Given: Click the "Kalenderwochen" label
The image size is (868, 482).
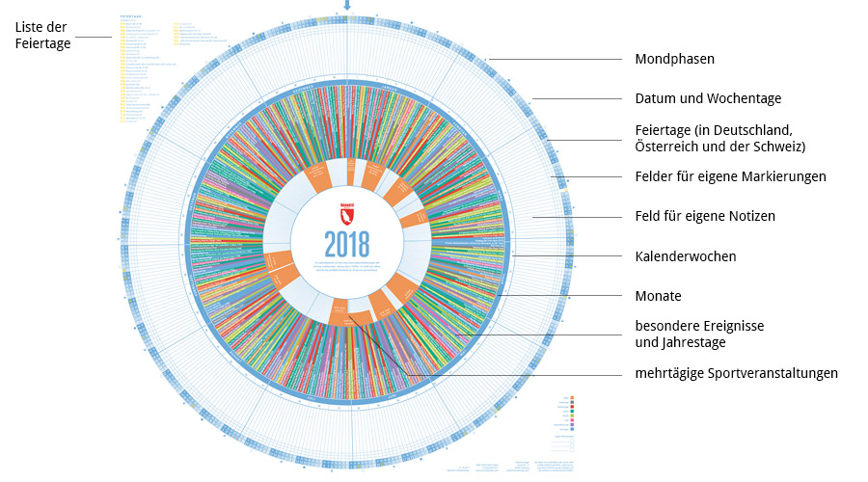Looking at the screenshot, I should (x=686, y=256).
